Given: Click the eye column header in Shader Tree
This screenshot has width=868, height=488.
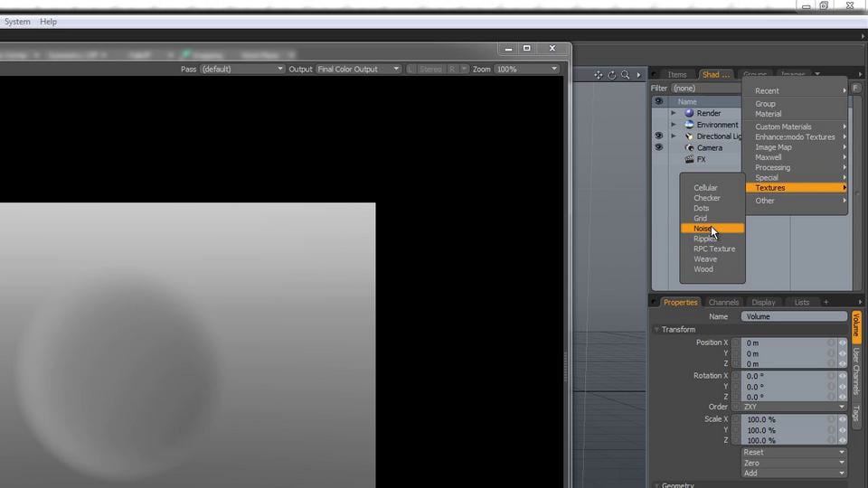Looking at the screenshot, I should click(x=658, y=101).
